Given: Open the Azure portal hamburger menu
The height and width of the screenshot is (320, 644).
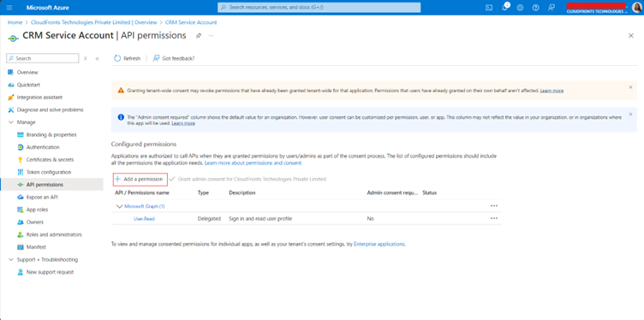Looking at the screenshot, I should click(x=9, y=8).
